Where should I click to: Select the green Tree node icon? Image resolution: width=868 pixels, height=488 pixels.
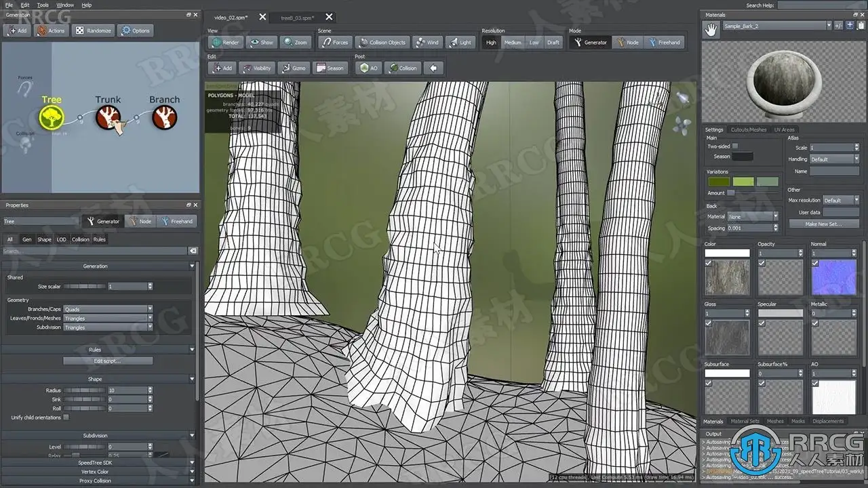pyautogui.click(x=52, y=119)
